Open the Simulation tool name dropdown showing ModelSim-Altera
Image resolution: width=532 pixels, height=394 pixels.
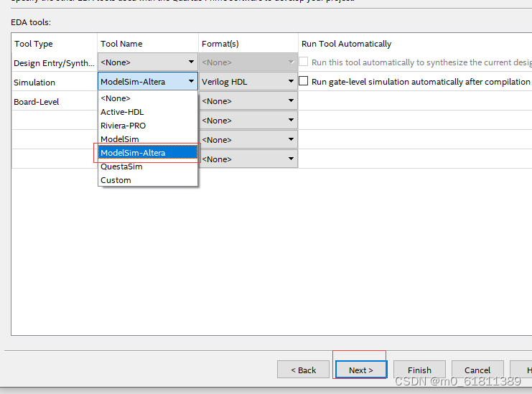(x=148, y=81)
